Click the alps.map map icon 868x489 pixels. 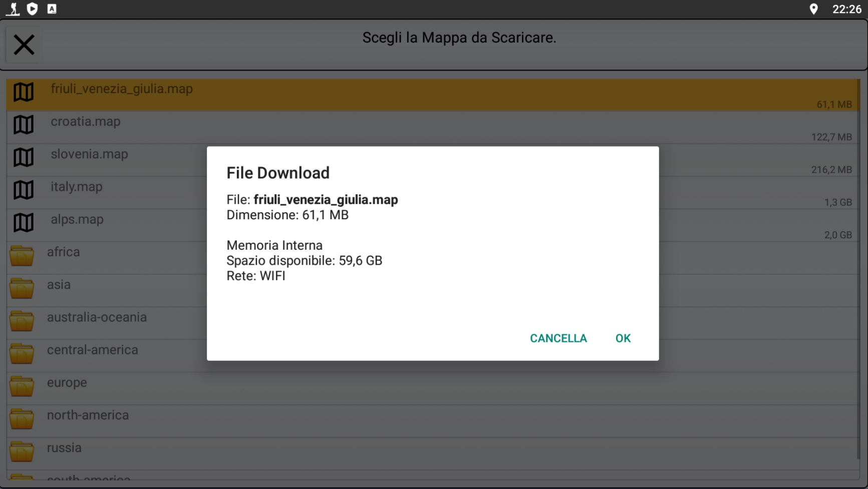[23, 222]
